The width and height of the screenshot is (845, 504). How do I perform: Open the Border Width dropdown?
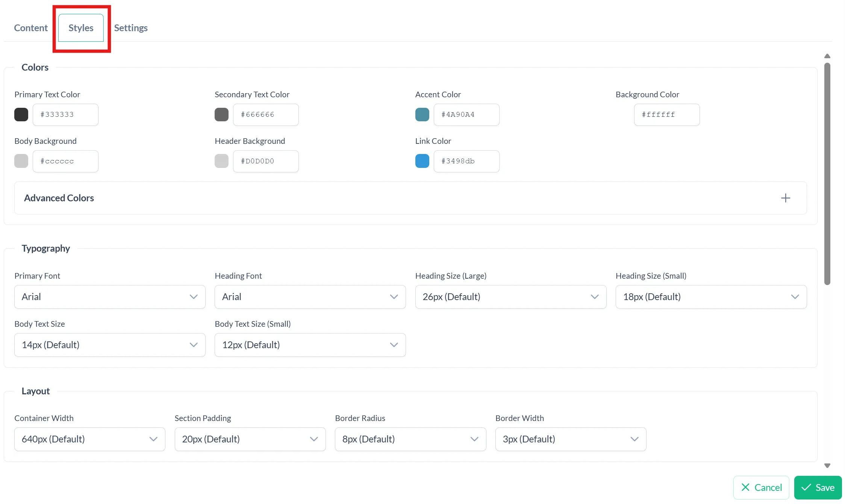click(x=571, y=439)
